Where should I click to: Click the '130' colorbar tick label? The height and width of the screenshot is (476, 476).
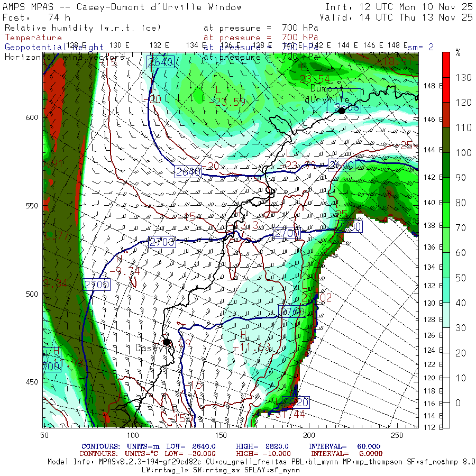pyautogui.click(x=463, y=78)
